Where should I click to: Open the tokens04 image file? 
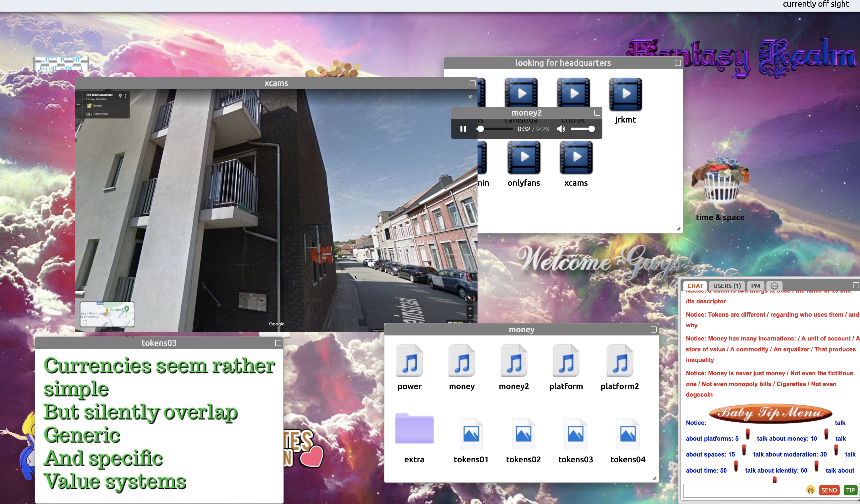point(627,434)
